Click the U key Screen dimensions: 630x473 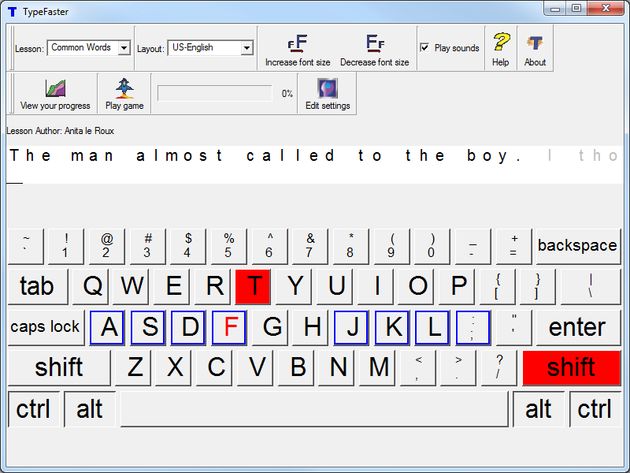pyautogui.click(x=335, y=287)
